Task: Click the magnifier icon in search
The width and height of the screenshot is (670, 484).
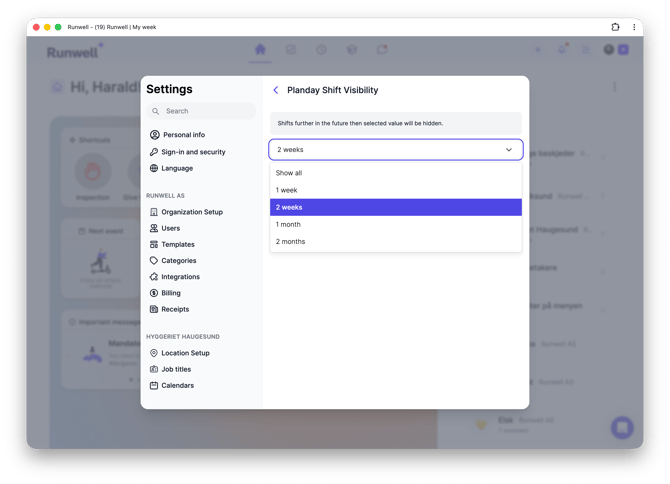Action: pos(156,111)
